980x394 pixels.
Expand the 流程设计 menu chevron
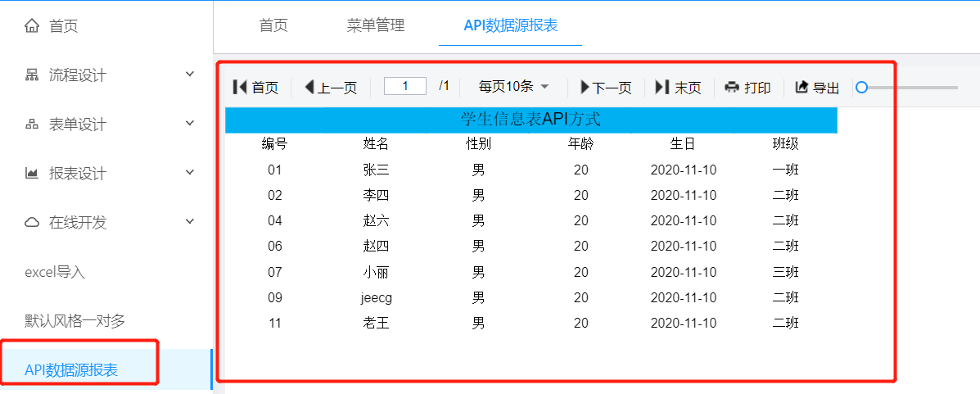click(x=191, y=75)
